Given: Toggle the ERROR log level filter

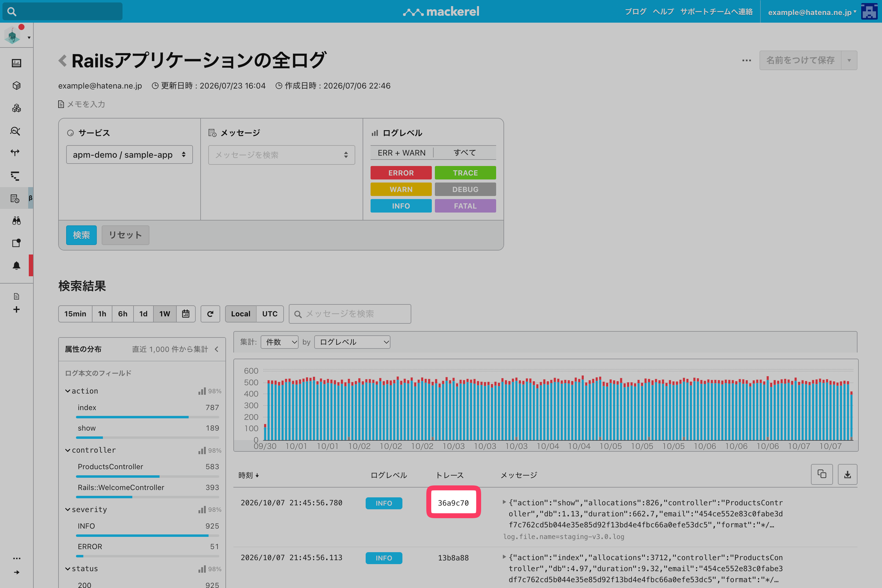Looking at the screenshot, I should (401, 173).
